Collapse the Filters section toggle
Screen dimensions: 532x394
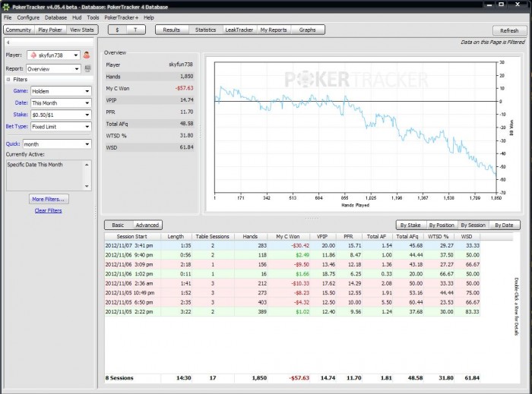tap(8, 79)
